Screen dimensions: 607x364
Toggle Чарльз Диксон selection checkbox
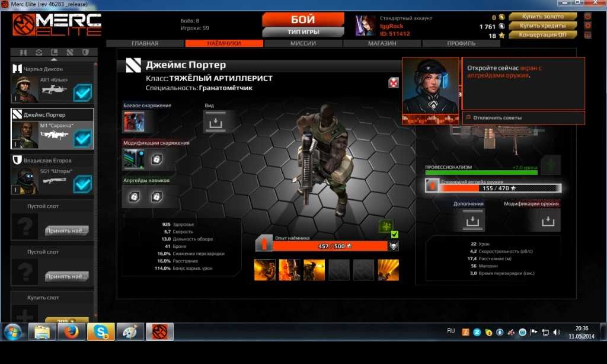pos(82,93)
